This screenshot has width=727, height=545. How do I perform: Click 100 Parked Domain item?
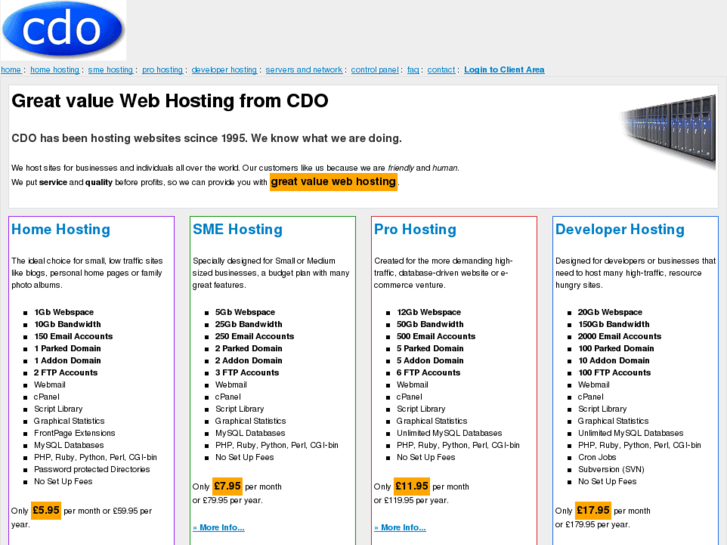tap(616, 348)
